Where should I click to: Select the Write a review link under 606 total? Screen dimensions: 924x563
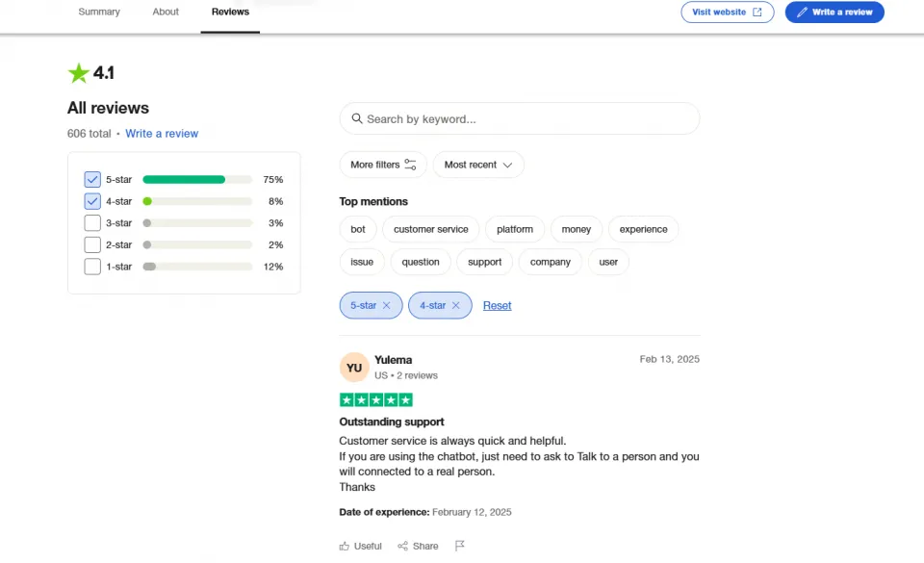tap(162, 133)
